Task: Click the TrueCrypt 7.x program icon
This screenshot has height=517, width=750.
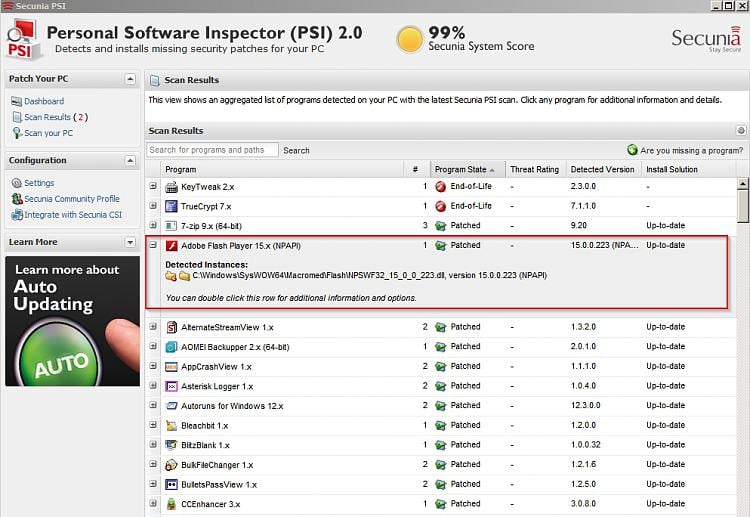Action: click(171, 206)
